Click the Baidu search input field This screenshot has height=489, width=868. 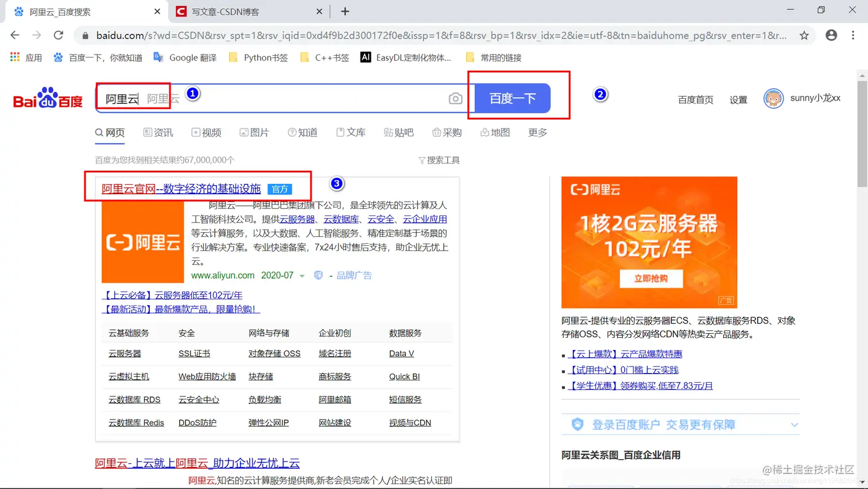point(285,98)
